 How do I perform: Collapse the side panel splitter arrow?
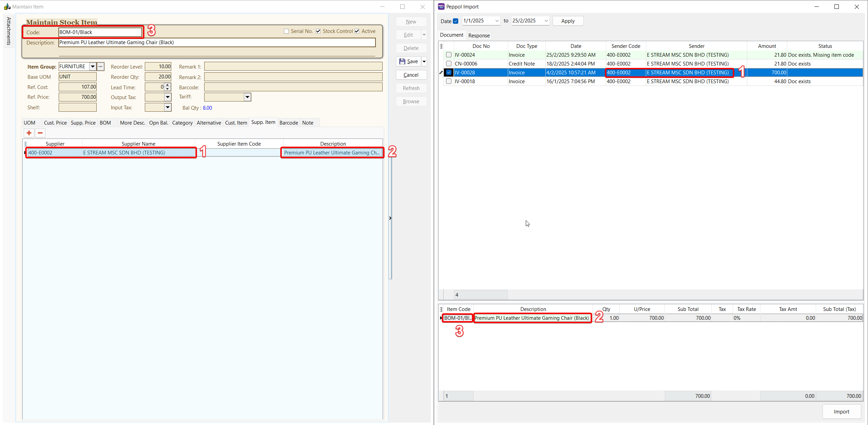(x=390, y=218)
